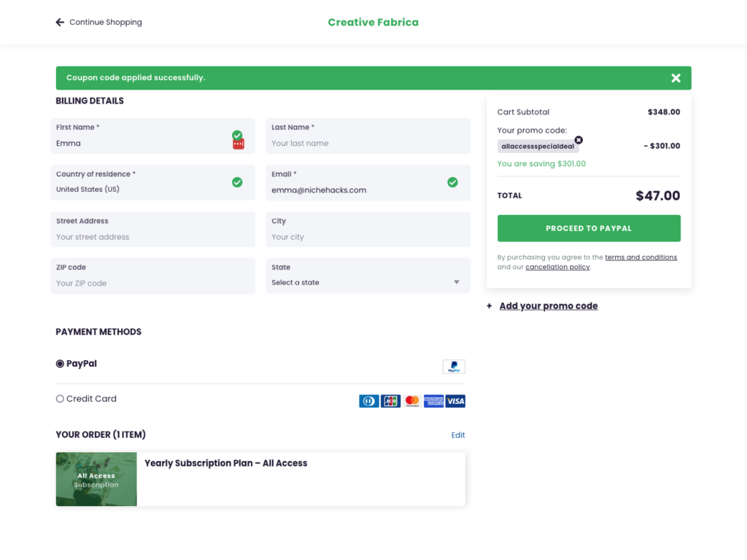Click Yearly Subscription Plan – All Access title
Image resolution: width=747 pixels, height=560 pixels.
coord(226,463)
